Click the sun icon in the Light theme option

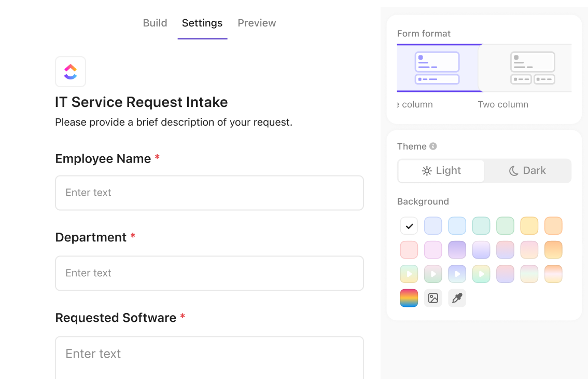[426, 170]
